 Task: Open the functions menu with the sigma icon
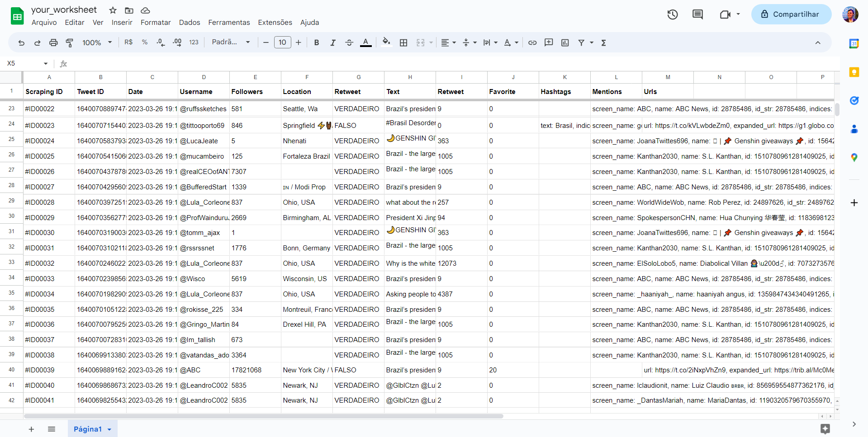603,42
